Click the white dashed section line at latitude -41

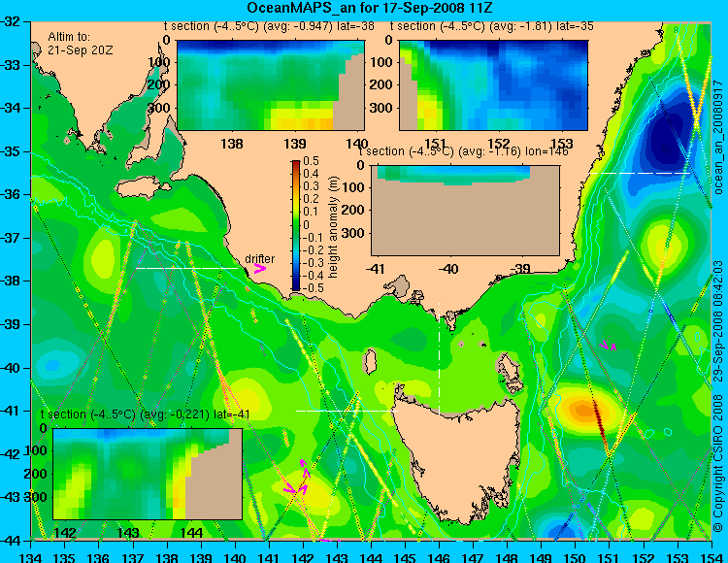(347, 411)
